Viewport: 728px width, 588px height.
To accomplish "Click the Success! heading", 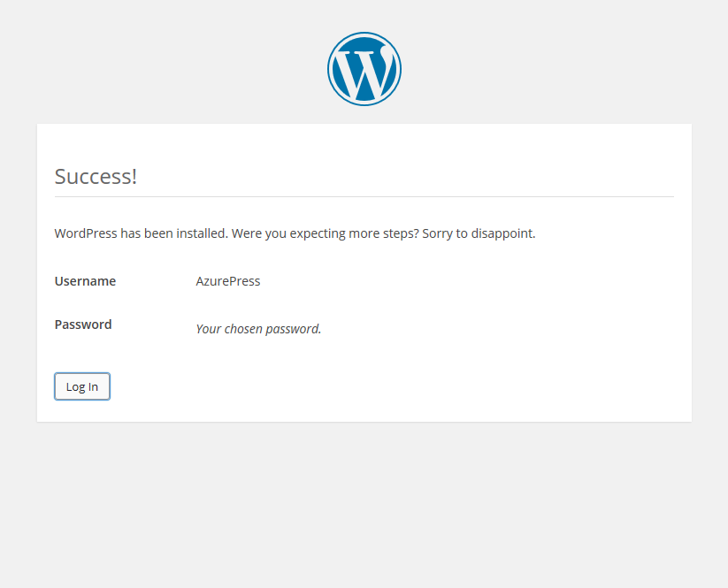I will pos(96,176).
